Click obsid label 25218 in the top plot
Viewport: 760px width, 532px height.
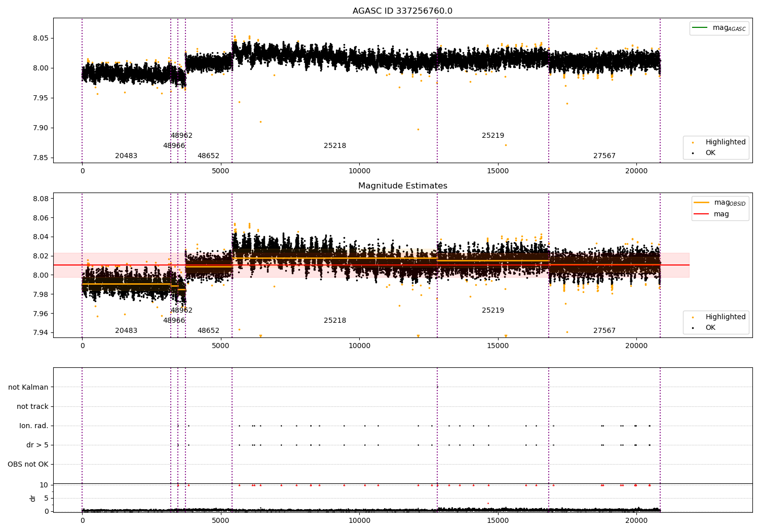coord(335,146)
